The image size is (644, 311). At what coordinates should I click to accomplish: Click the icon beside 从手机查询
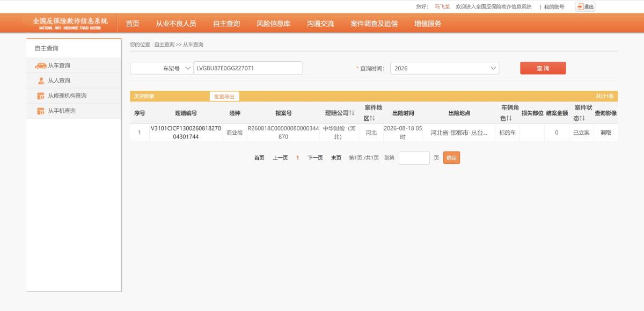(x=40, y=111)
